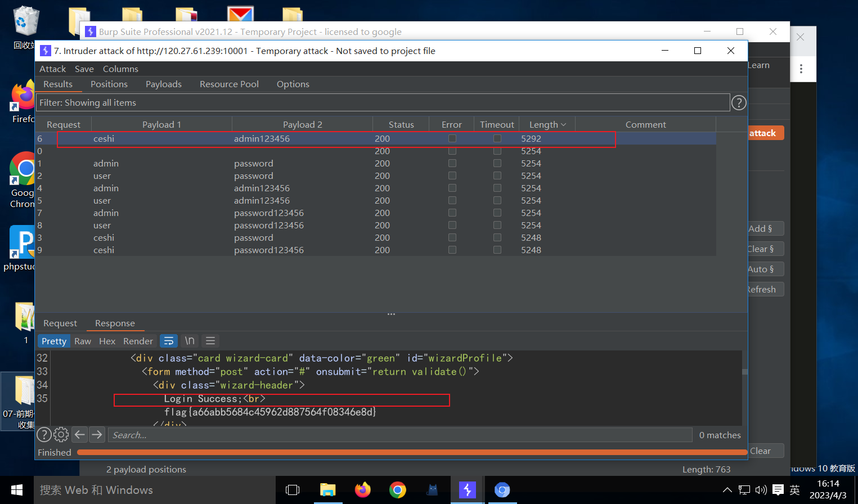Open the notification center icon
This screenshot has height=504, width=858.
778,490
